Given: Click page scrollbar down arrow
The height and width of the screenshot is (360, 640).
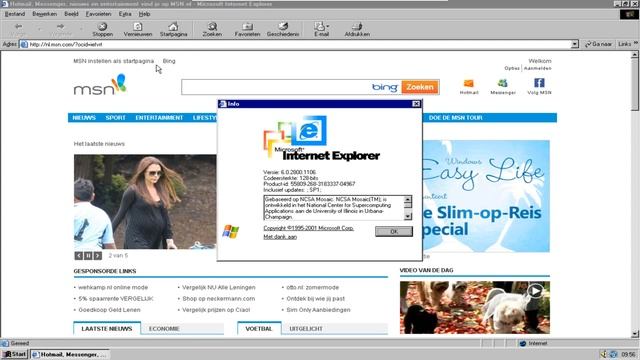Looking at the screenshot, I should (635, 334).
